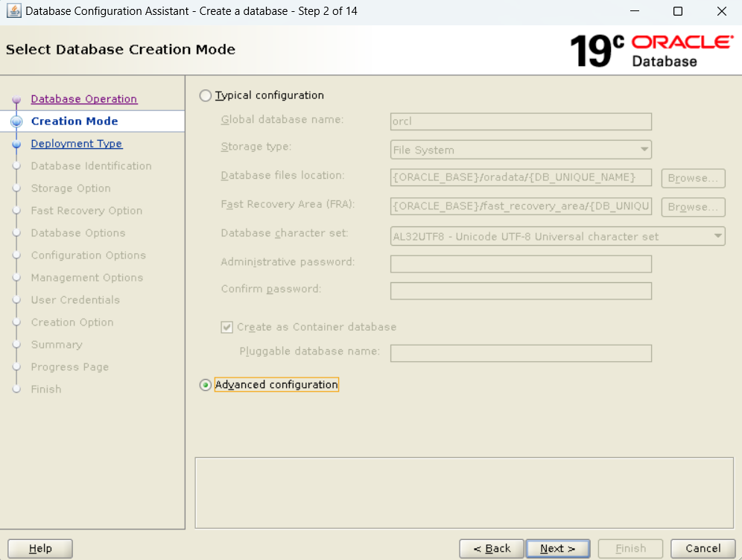Click the Next button
Viewport: 742px width, 560px height.
point(558,549)
